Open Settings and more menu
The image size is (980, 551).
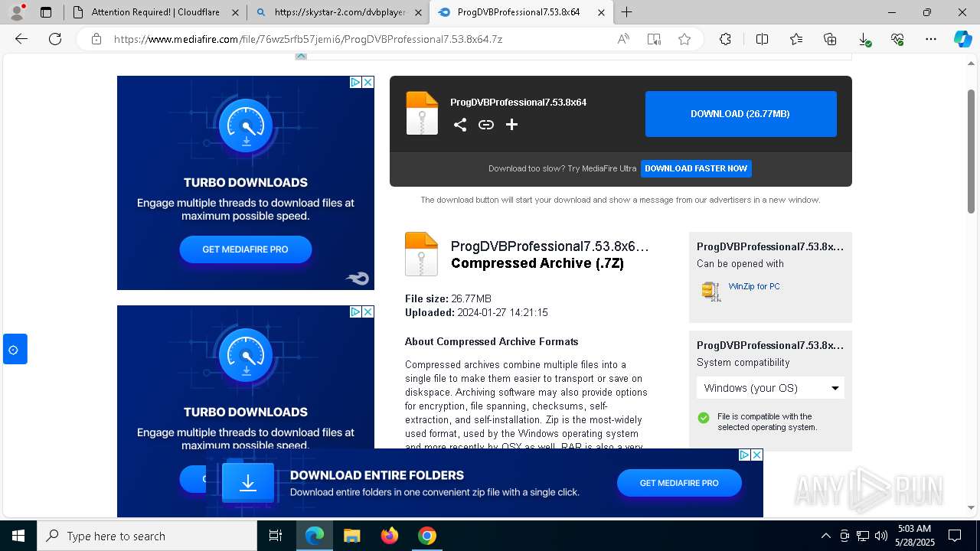[931, 39]
